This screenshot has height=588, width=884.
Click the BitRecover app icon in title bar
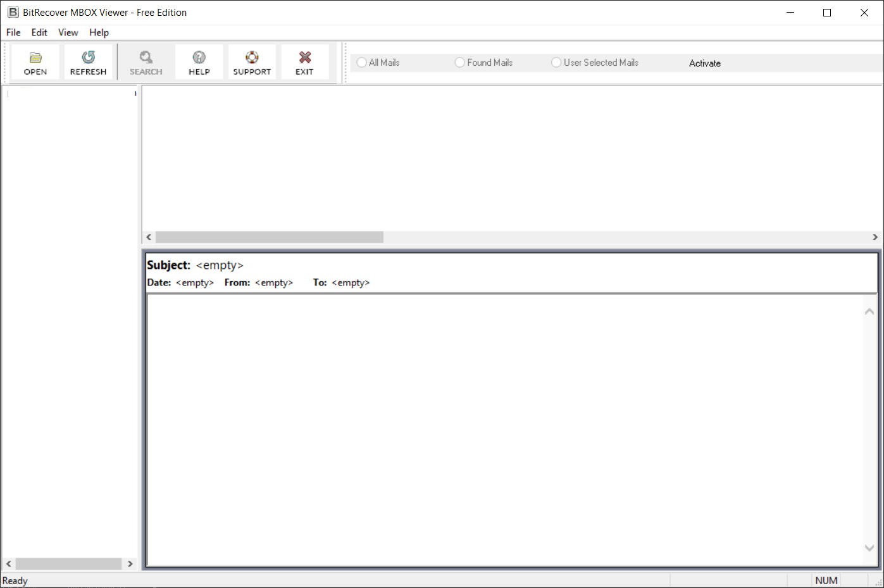tap(13, 12)
